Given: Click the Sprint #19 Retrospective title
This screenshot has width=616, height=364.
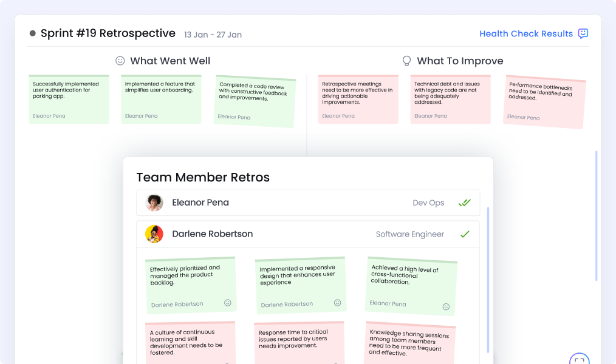Looking at the screenshot, I should click(108, 33).
